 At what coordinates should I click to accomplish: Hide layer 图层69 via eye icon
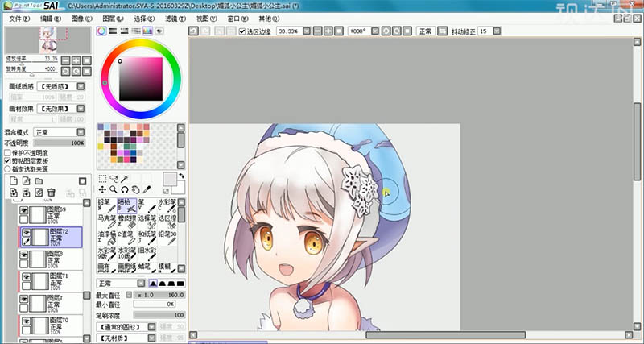(x=24, y=211)
